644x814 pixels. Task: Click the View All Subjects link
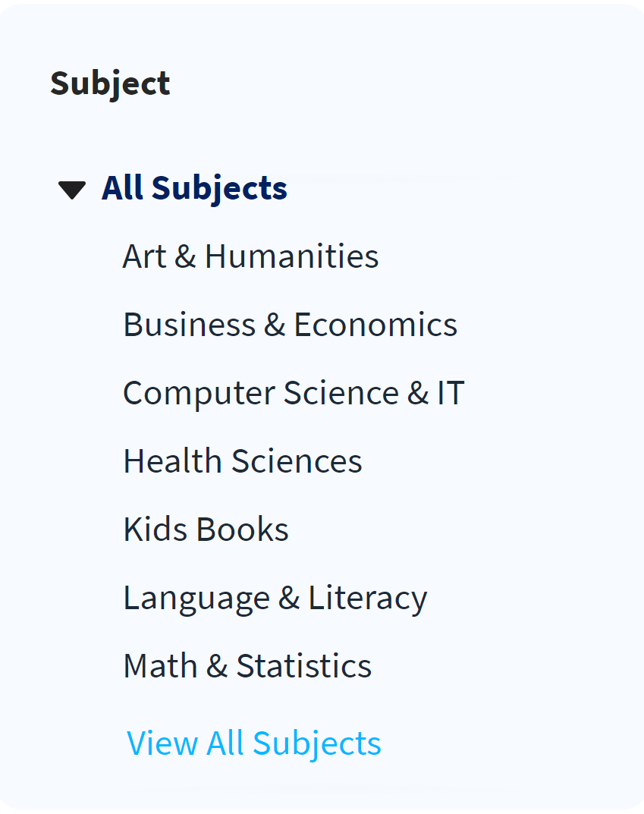tap(253, 743)
